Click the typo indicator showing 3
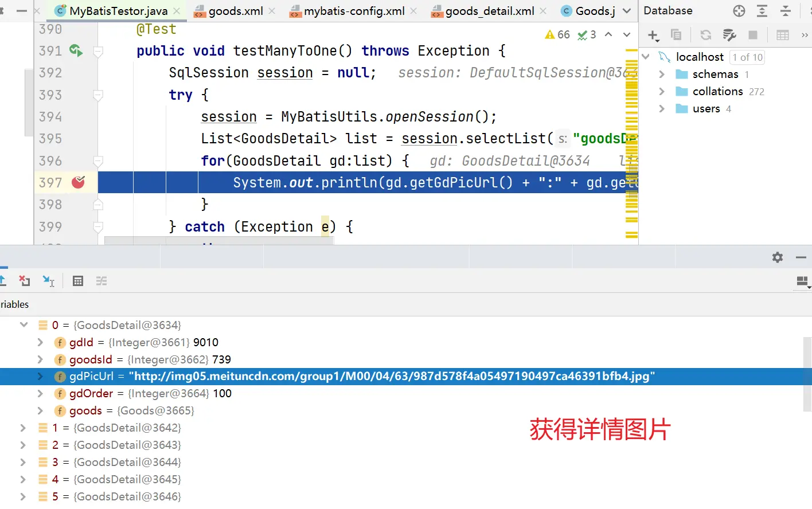 pos(587,35)
